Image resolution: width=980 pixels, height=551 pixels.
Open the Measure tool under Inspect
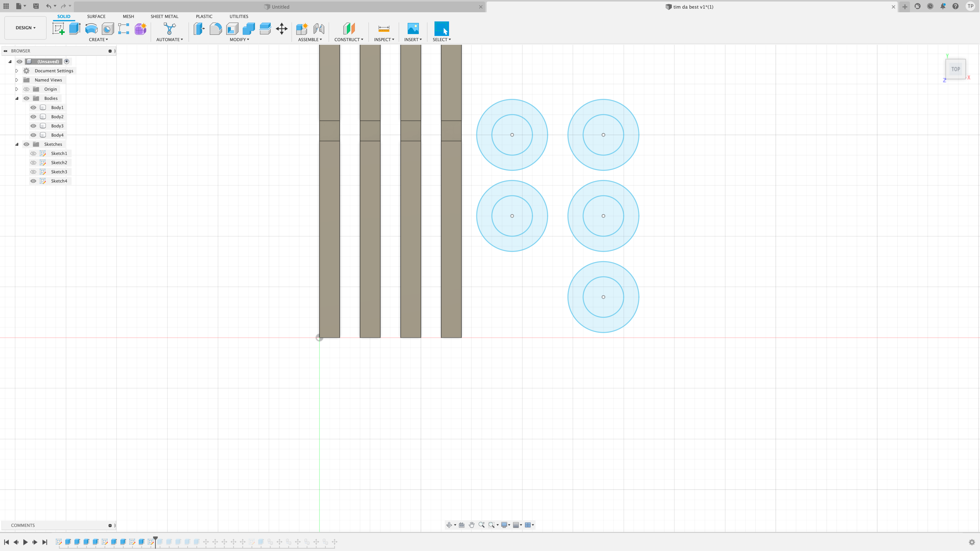(384, 29)
